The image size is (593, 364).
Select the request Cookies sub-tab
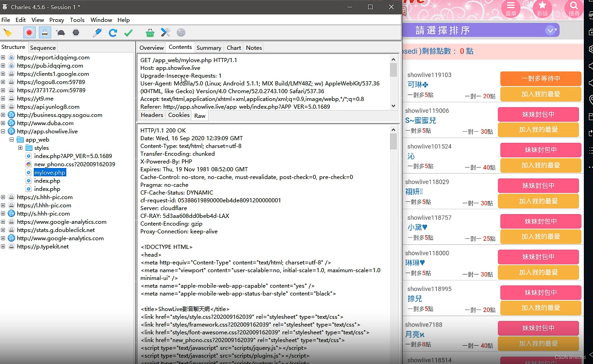click(x=179, y=115)
